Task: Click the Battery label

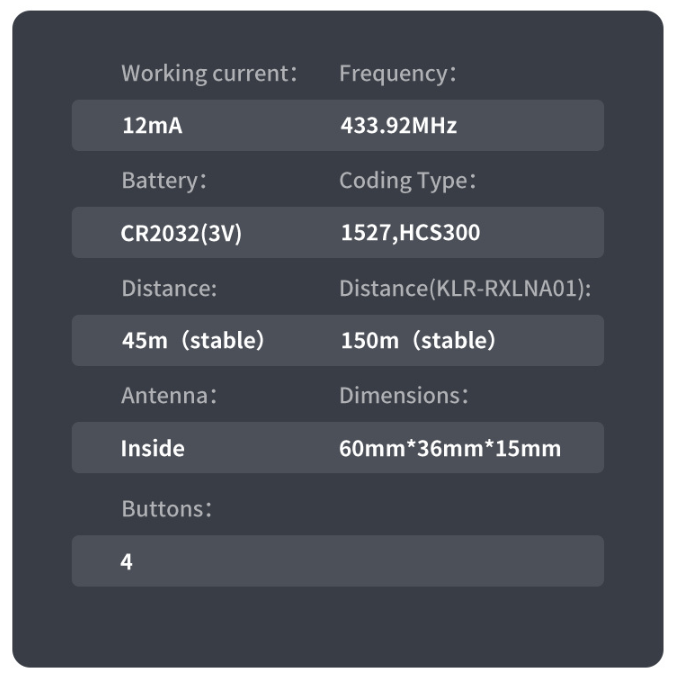Action: pos(163,181)
